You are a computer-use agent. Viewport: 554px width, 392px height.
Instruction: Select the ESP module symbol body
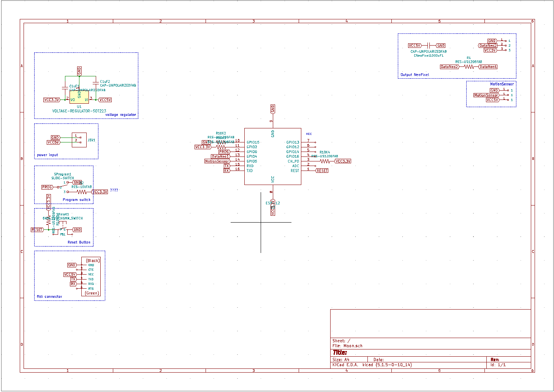[273, 156]
